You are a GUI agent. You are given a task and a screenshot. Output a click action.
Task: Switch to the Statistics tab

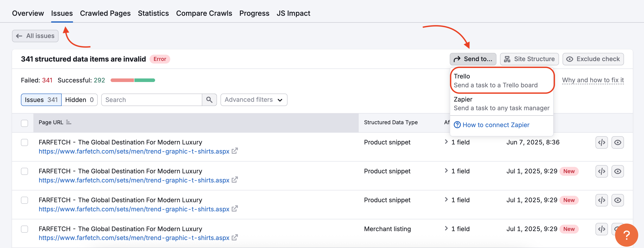point(153,13)
